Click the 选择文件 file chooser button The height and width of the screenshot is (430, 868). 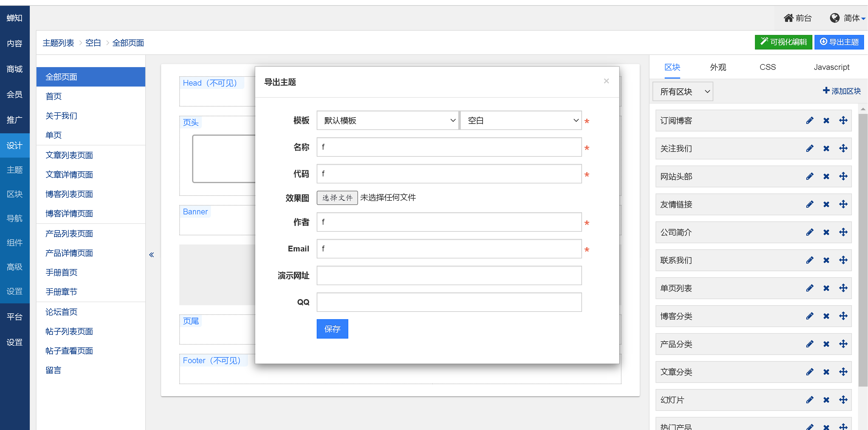coord(337,198)
